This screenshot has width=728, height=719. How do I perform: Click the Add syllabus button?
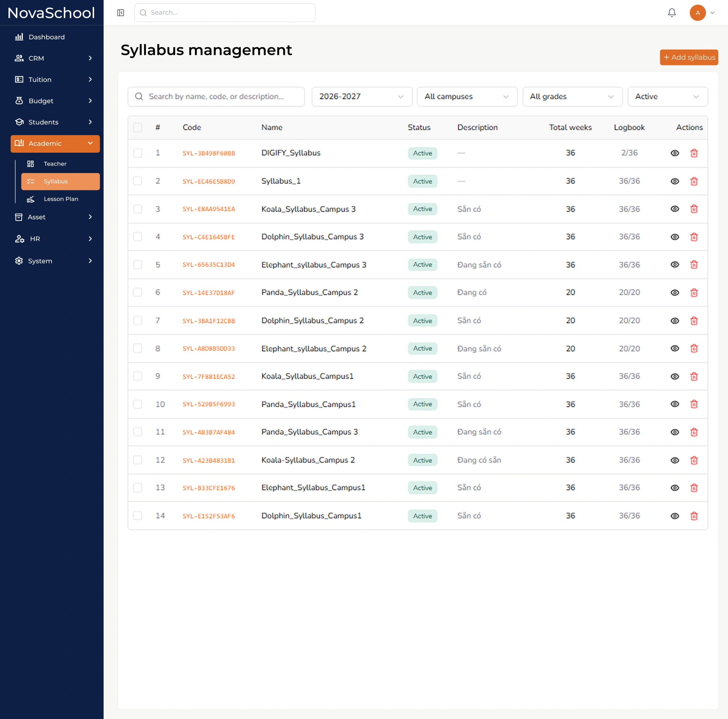pyautogui.click(x=689, y=57)
